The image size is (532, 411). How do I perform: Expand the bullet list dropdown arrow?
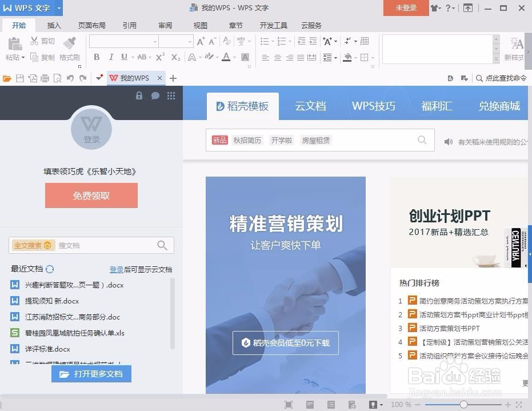(x=273, y=41)
